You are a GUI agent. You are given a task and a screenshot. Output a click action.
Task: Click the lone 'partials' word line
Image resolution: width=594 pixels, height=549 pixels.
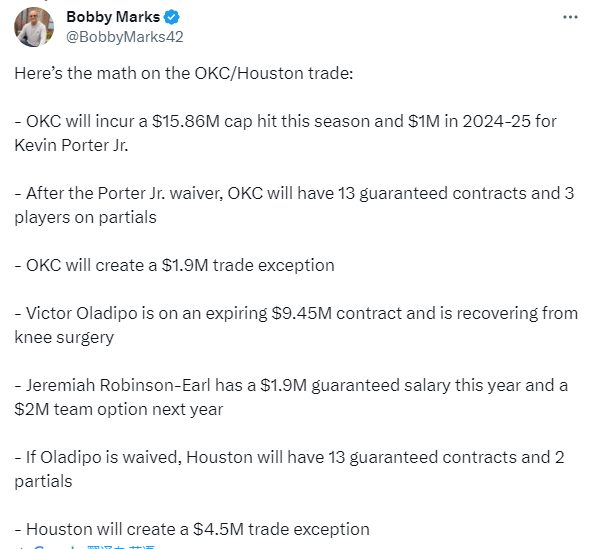point(43,481)
